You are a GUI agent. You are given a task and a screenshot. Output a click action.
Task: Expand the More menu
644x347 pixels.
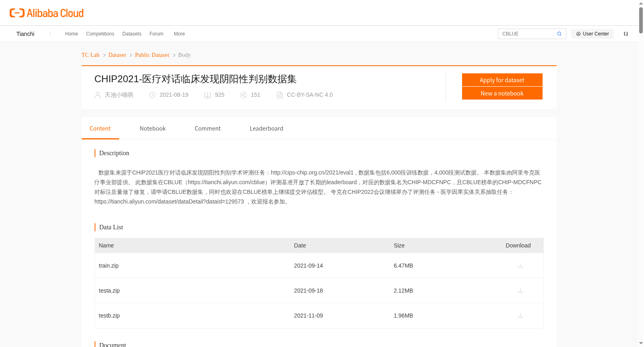coord(180,34)
